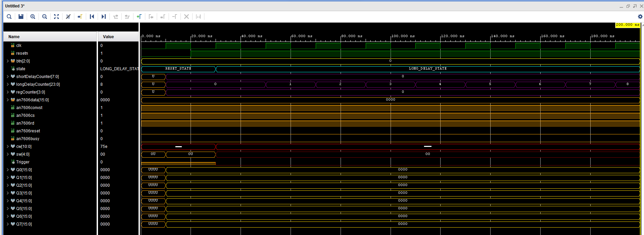Image resolution: width=644 pixels, height=235 pixels.
Task: Select the an7606convst signal
Action: (x=29, y=108)
